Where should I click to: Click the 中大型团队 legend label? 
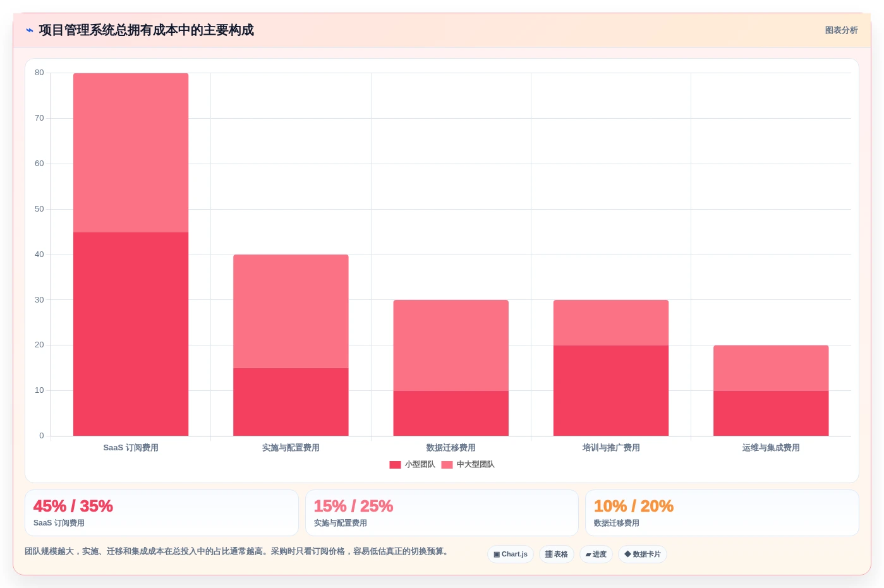coord(476,465)
